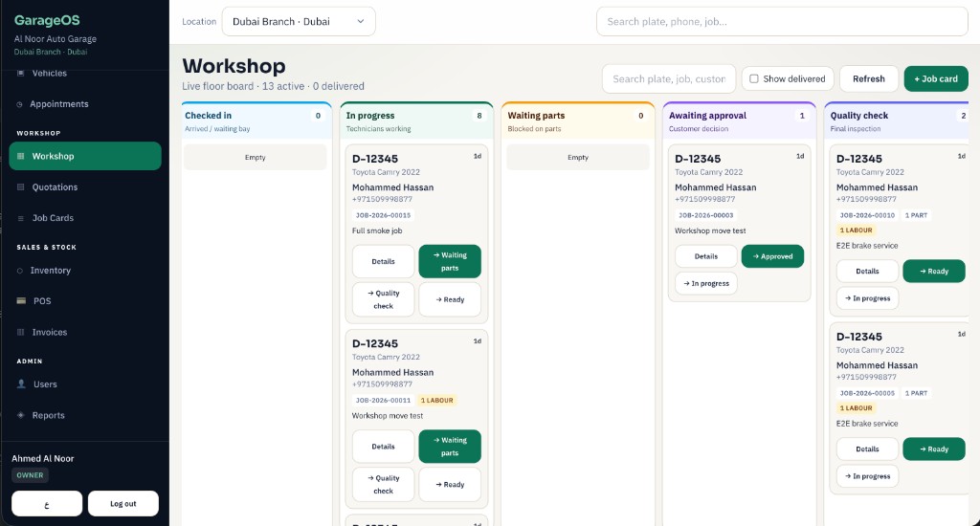The image size is (980, 526).
Task: Open Job Cards section
Action: coord(85,218)
